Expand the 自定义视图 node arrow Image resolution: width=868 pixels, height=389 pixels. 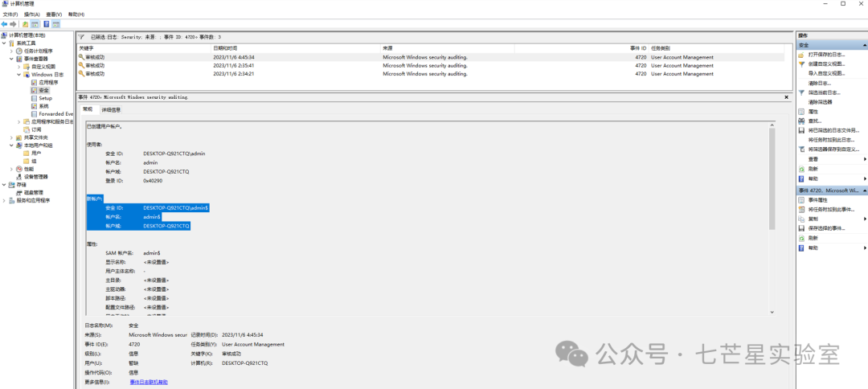[x=18, y=67]
